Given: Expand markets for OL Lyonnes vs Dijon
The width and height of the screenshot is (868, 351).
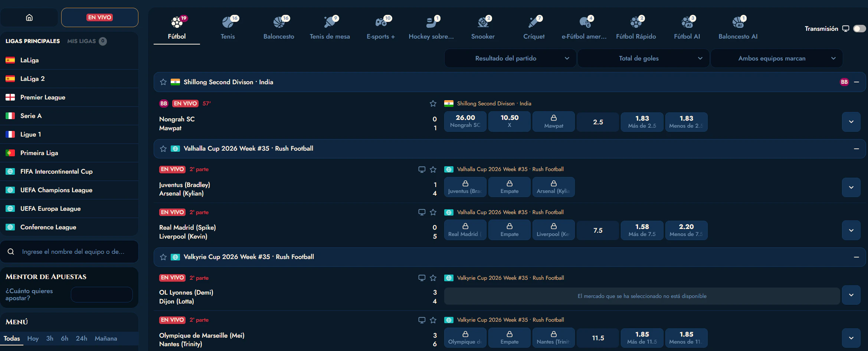Looking at the screenshot, I should [x=851, y=295].
